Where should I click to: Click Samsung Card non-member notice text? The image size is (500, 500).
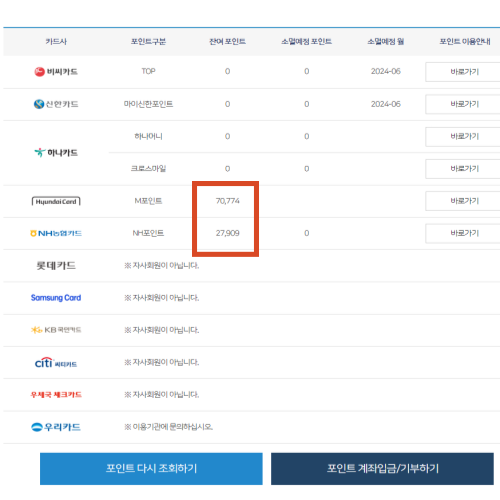tap(162, 298)
